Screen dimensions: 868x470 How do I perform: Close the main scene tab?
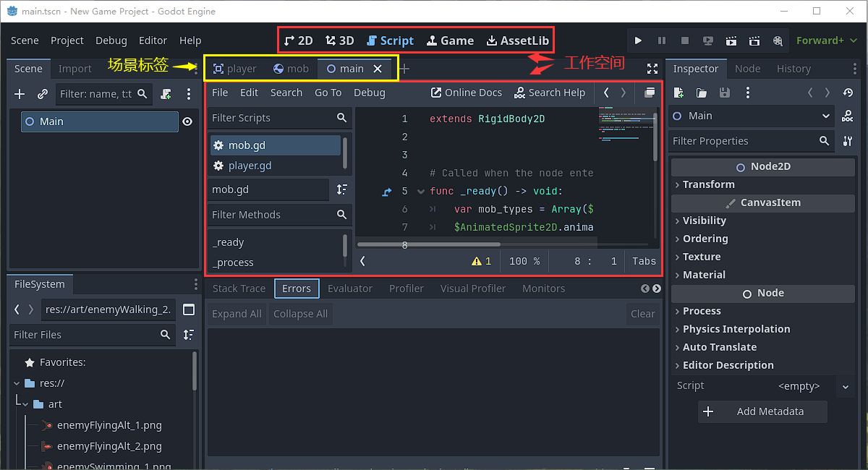tap(378, 69)
